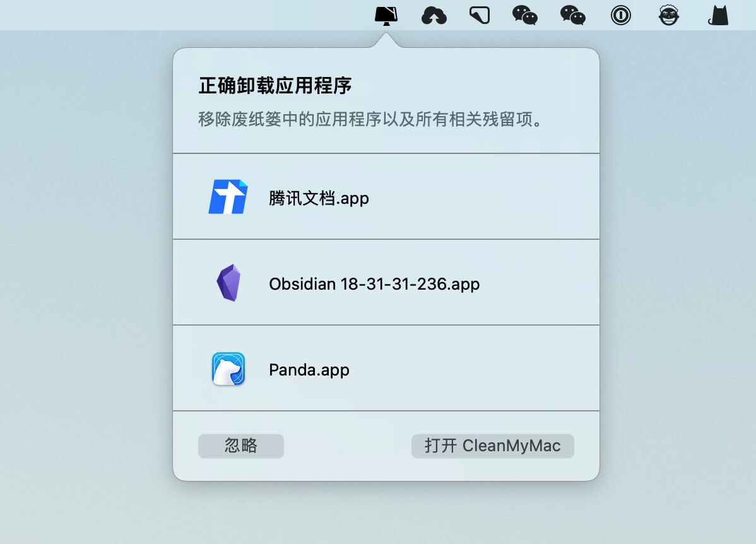This screenshot has width=756, height=544.
Task: Click the CleanMyMac menu bar icon
Action: pyautogui.click(x=386, y=15)
